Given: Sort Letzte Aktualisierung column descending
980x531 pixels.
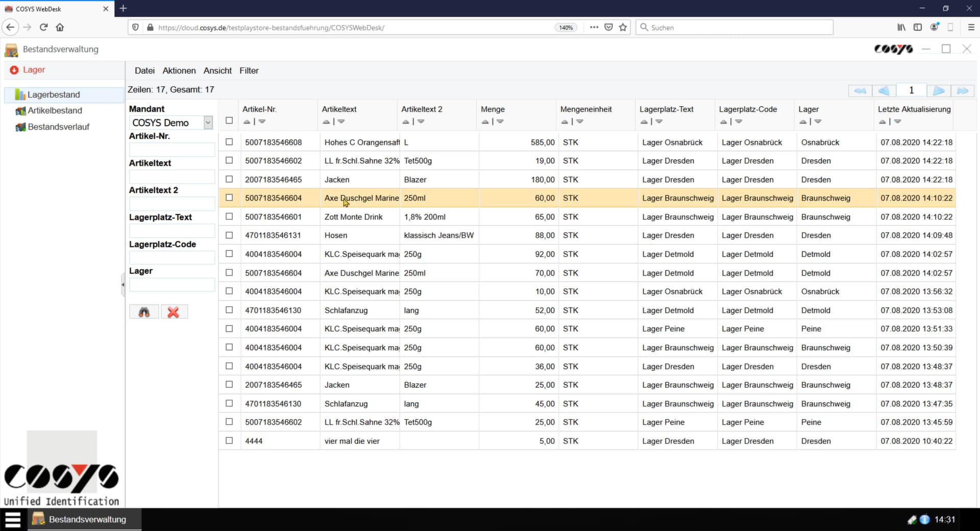Looking at the screenshot, I should [897, 121].
